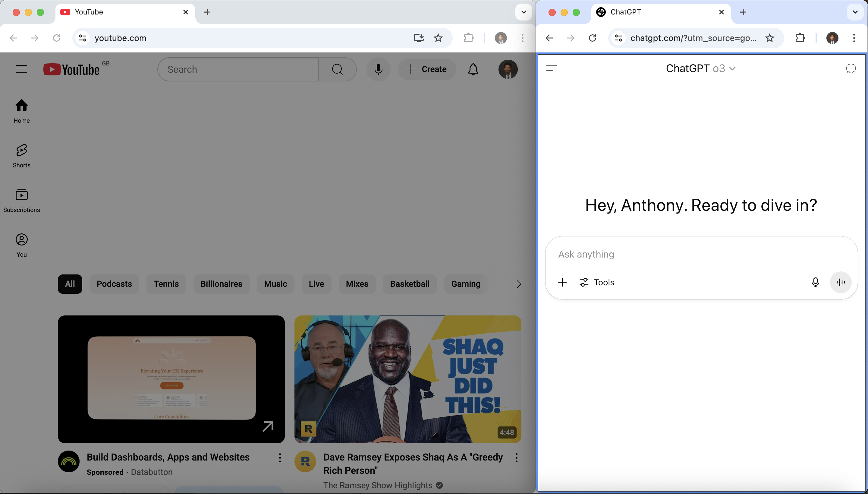The image size is (868, 494).
Task: Open YouTube notifications bell
Action: tap(473, 69)
